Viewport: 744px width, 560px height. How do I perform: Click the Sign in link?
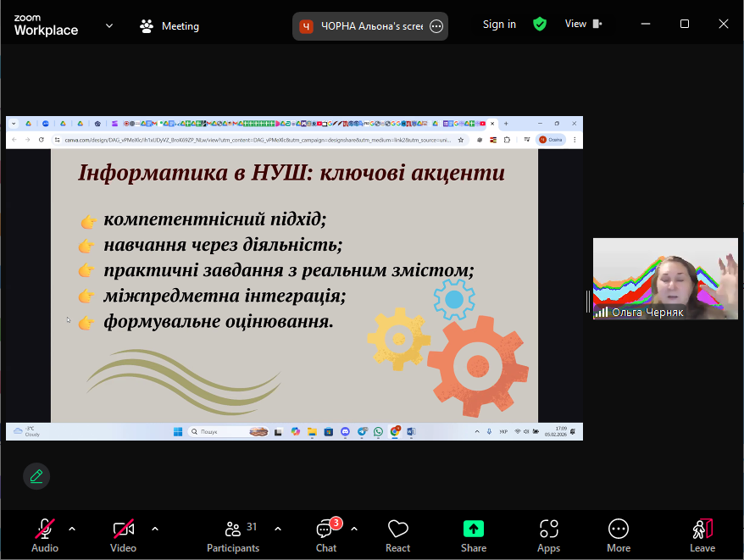499,25
